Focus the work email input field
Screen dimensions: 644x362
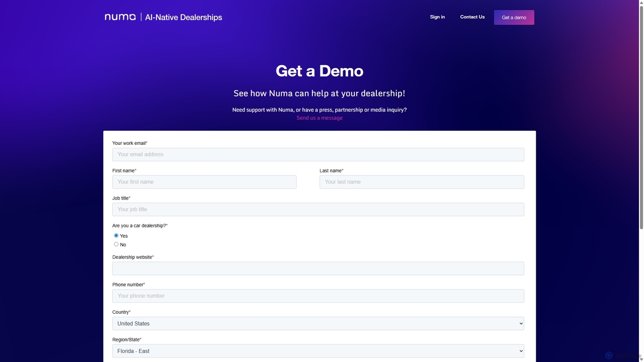[x=318, y=154]
